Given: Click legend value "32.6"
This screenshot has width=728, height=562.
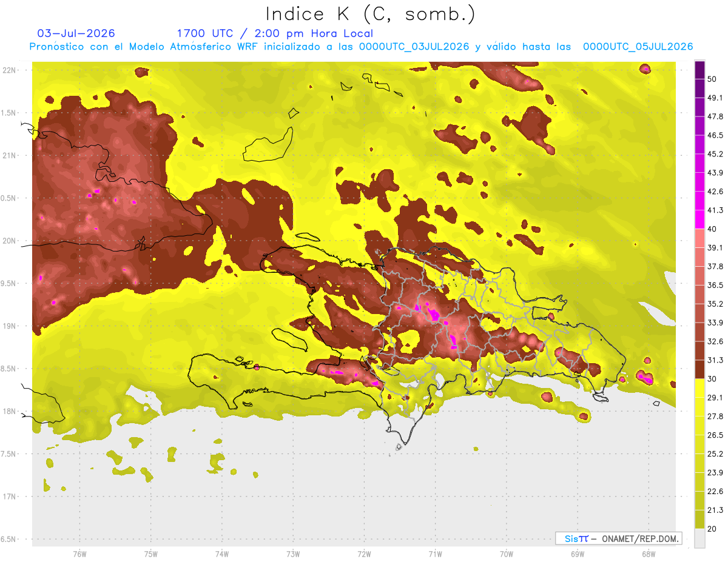Looking at the screenshot, I should pos(715,341).
